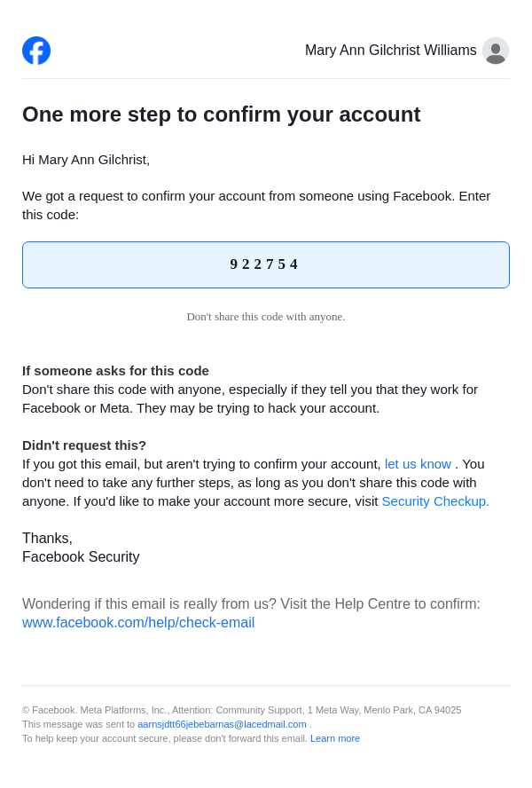Click the 922754 confirmation code box
532x788 pixels.
click(x=266, y=264)
